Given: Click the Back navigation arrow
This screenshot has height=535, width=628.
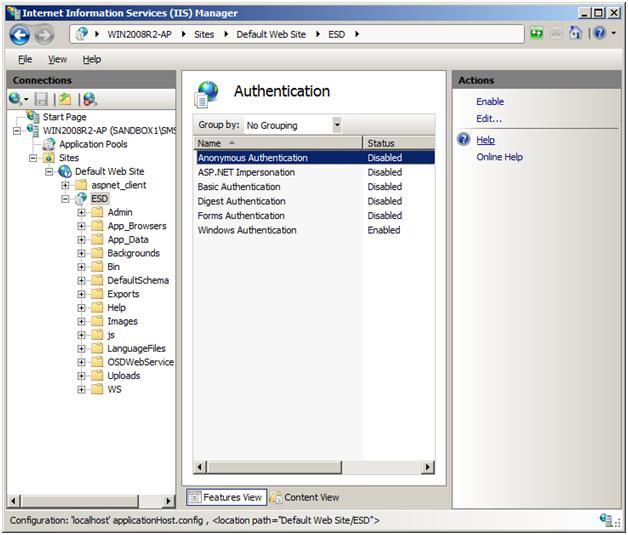Looking at the screenshot, I should 20,35.
